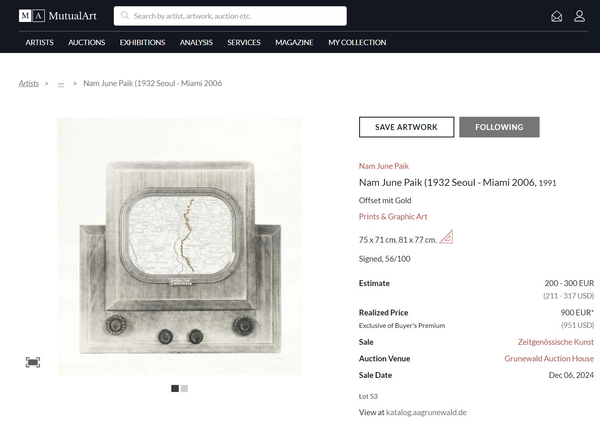Open the Auctions menu

(87, 42)
